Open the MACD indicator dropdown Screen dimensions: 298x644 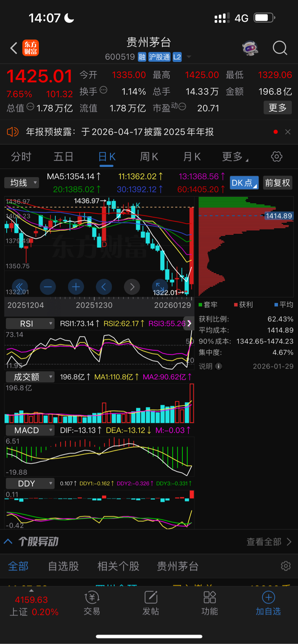30,430
